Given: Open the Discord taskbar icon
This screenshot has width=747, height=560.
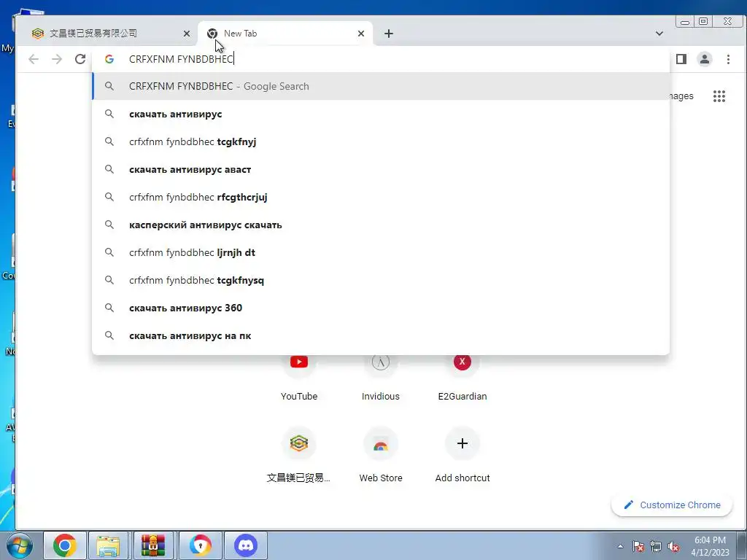Looking at the screenshot, I should pyautogui.click(x=246, y=545).
